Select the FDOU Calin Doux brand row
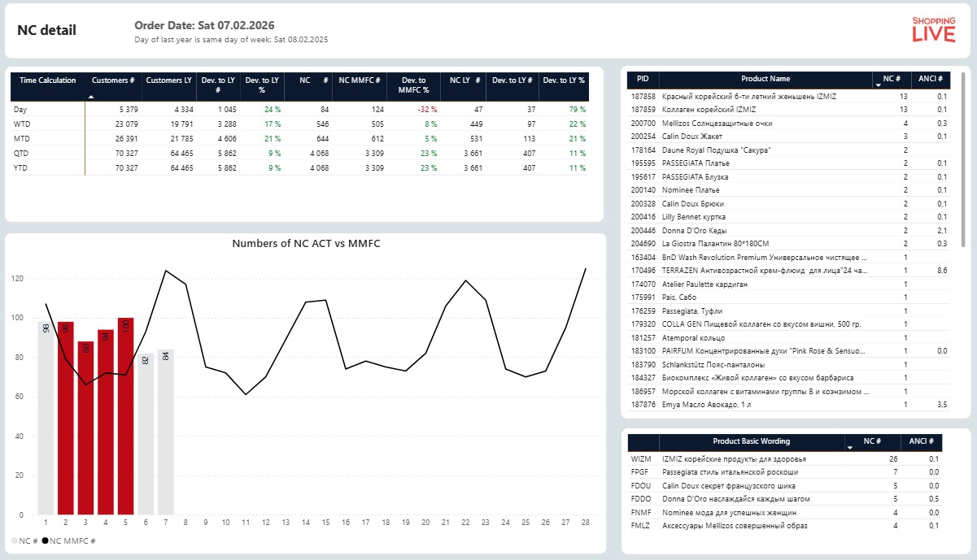977x560 pixels. pos(786,486)
